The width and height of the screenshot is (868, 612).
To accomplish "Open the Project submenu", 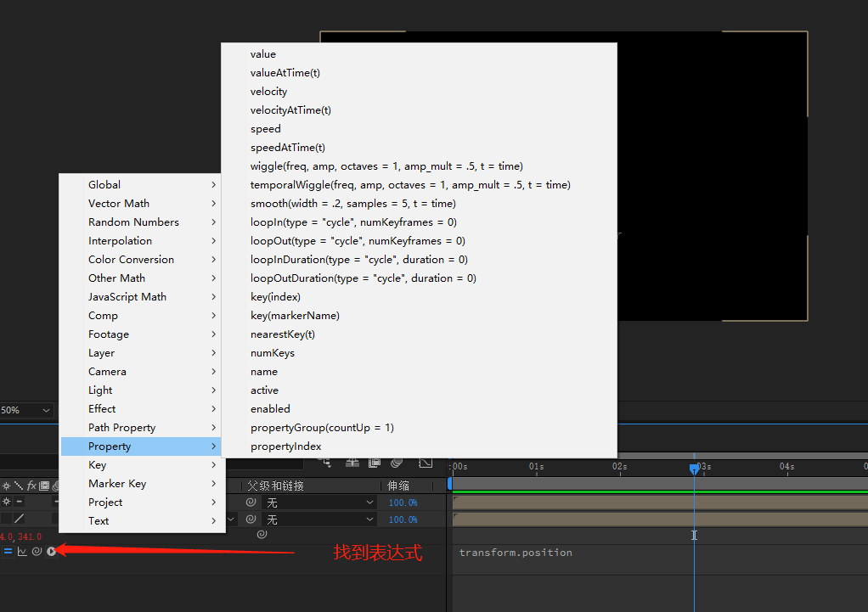I will (143, 503).
